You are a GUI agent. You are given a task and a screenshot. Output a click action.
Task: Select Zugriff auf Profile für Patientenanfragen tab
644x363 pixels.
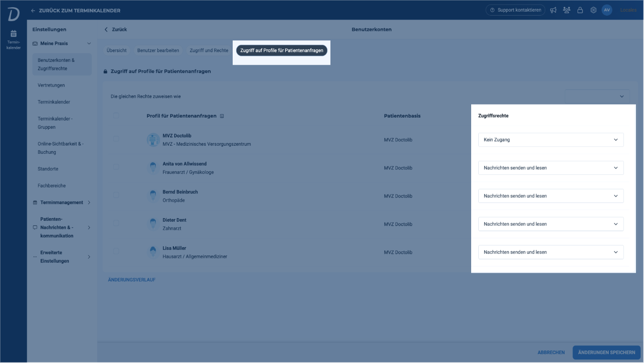click(x=282, y=51)
